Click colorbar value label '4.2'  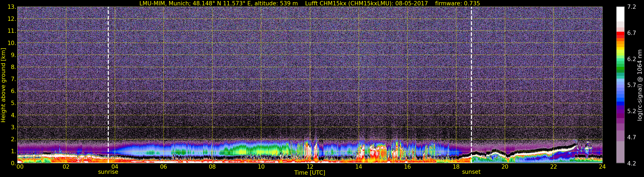[632, 163]
